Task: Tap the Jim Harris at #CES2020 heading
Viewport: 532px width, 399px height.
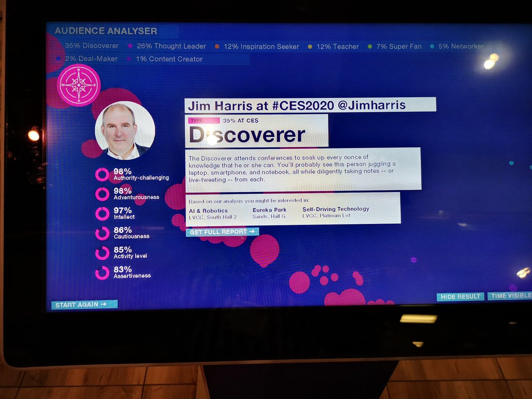Action: [x=297, y=105]
